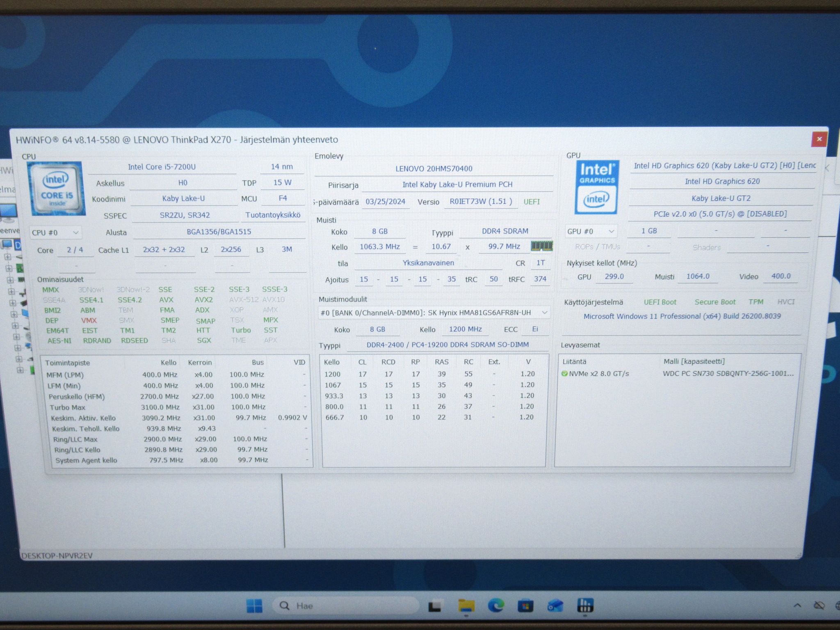The height and width of the screenshot is (630, 840).
Task: Click the Intel Core i5 CPU logo
Action: 57,188
